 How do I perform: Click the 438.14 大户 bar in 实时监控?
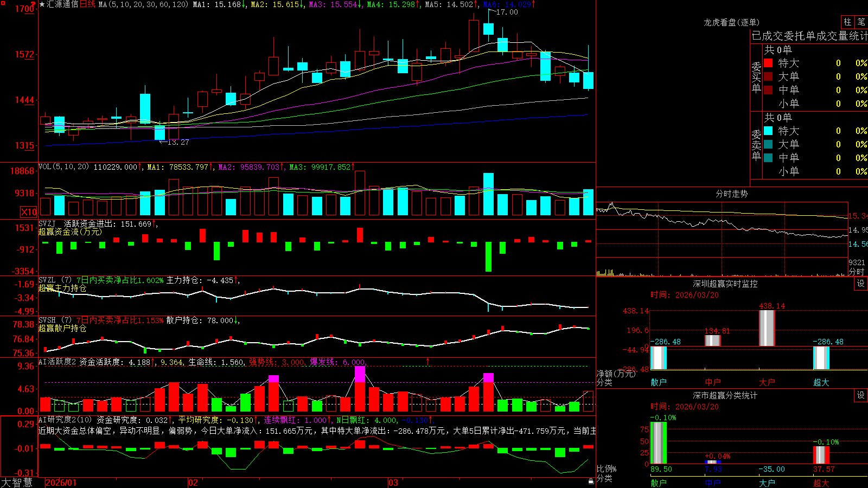pos(767,328)
